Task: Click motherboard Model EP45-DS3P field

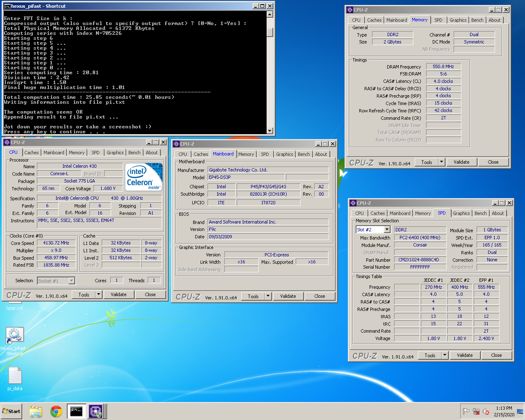Action: coord(246,177)
